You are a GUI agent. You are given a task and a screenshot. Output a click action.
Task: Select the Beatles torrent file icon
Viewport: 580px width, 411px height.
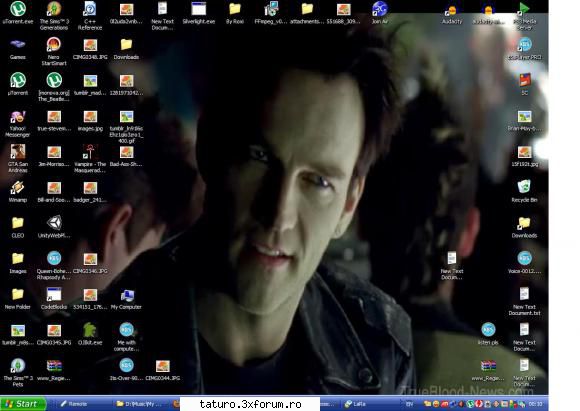54,87
